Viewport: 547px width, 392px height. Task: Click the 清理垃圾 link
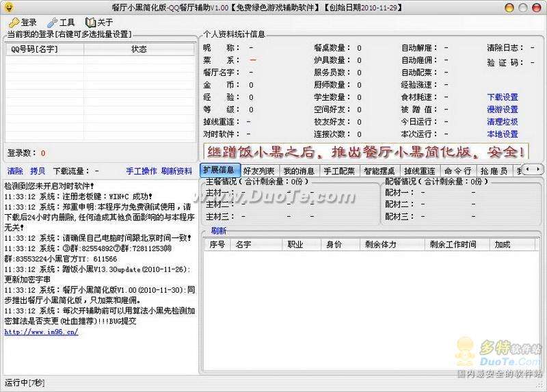click(503, 122)
